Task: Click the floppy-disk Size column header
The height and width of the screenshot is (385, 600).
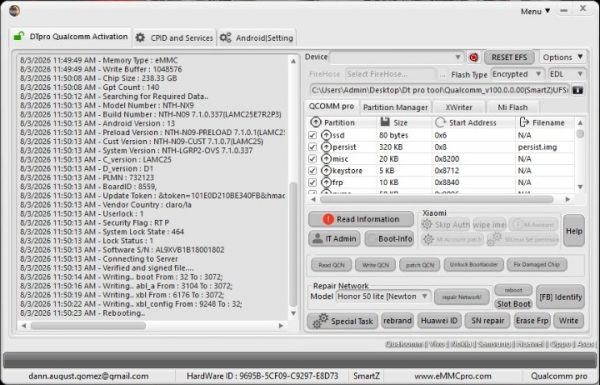Action: point(394,122)
